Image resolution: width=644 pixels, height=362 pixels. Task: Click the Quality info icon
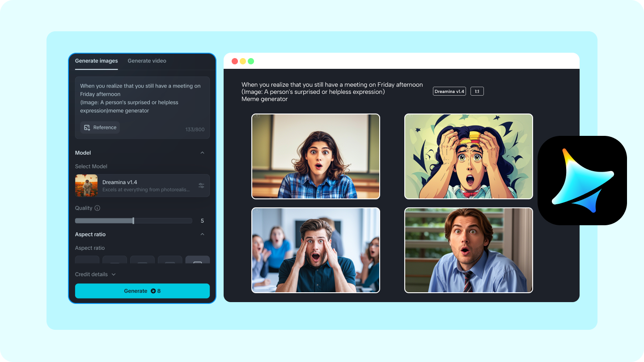[x=97, y=208]
